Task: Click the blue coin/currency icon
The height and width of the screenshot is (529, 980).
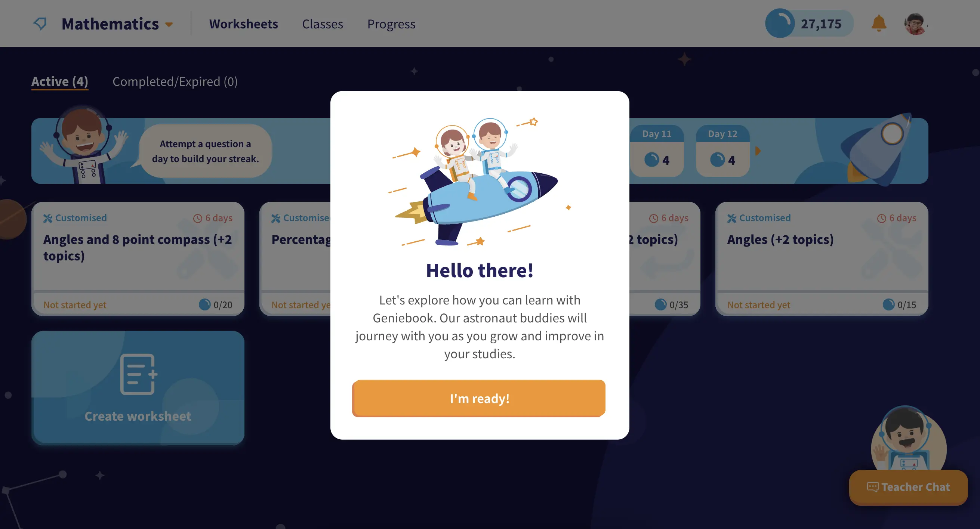Action: [779, 22]
